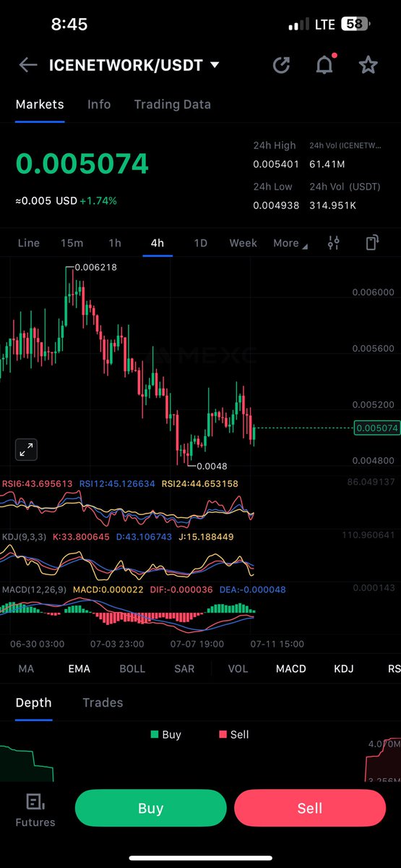Tap the 0.006218 high price marker
Viewport: 401px width, 868px height.
click(x=95, y=267)
